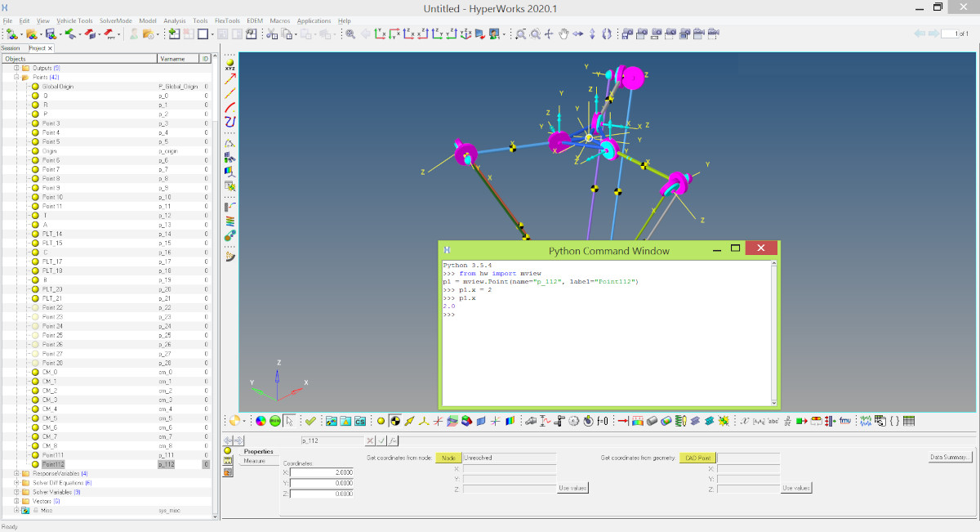This screenshot has height=532, width=980.
Task: Click the Points entity icon in the bottom toolbar
Action: click(x=381, y=421)
